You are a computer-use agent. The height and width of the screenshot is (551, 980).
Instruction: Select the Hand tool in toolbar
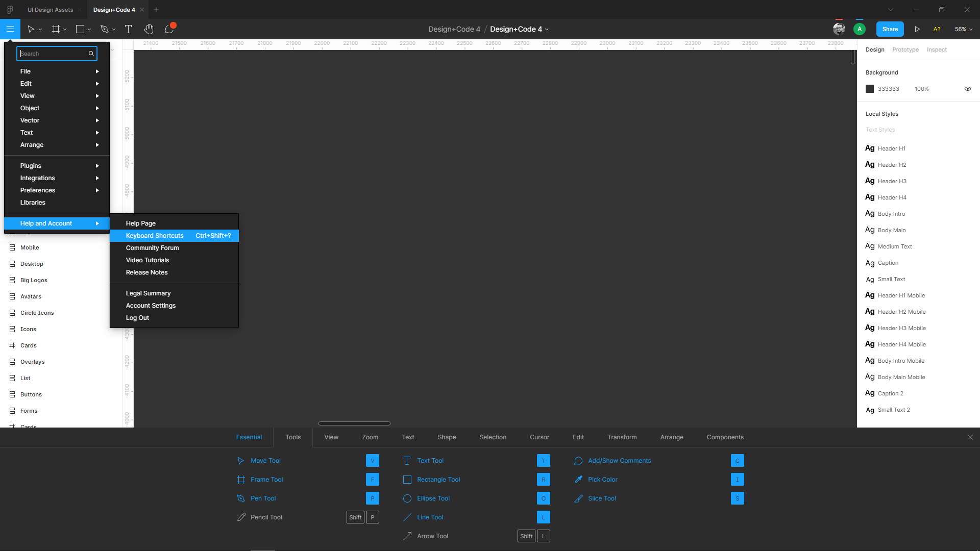149,29
